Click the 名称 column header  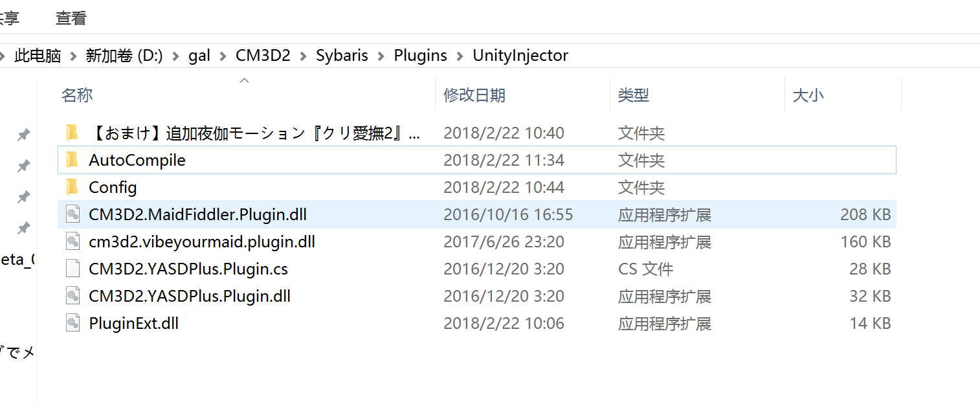tap(77, 95)
